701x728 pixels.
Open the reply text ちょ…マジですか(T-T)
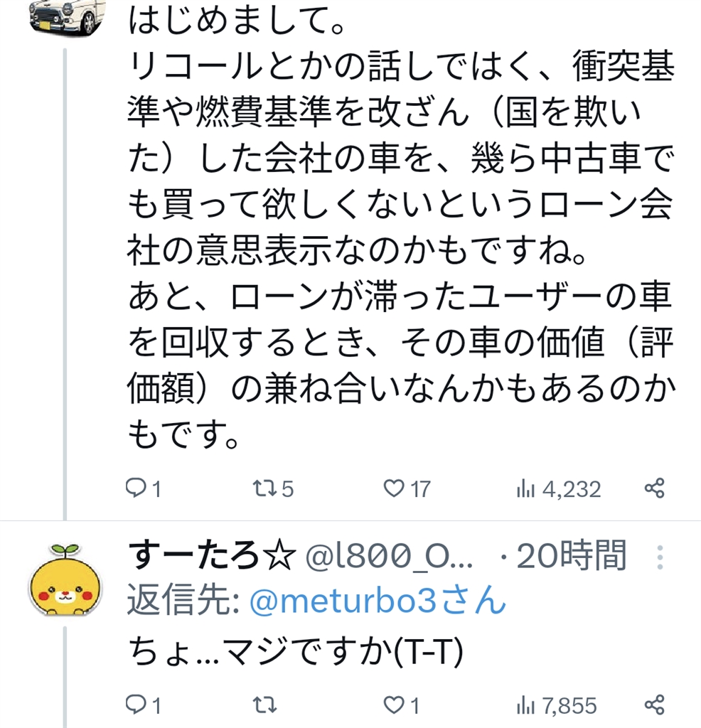click(295, 651)
